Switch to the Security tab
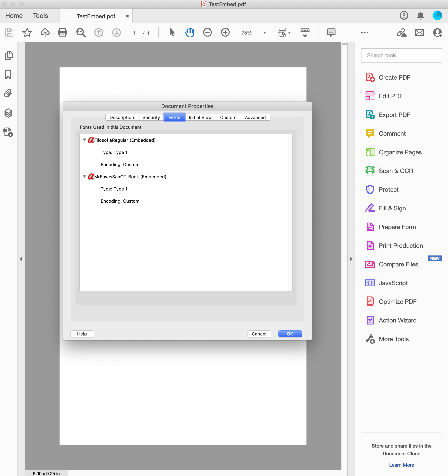 coord(151,117)
